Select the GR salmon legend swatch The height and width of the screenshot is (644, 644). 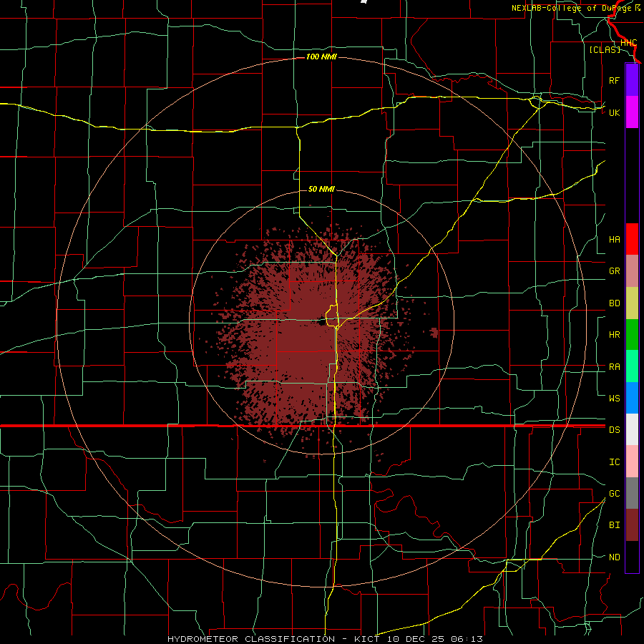point(632,271)
